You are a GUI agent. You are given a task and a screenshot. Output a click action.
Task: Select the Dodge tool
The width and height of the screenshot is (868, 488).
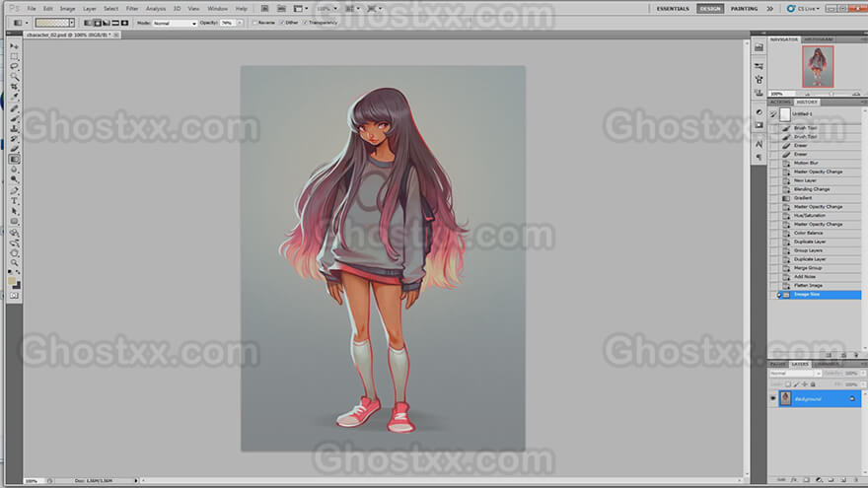14,179
